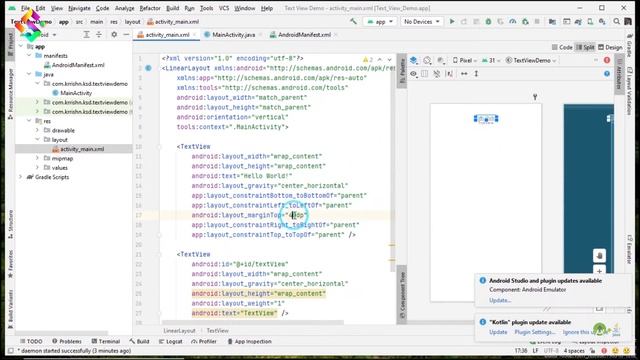This screenshot has height=360, width=640.
Task: Open the VCS menu
Action: point(224,8)
